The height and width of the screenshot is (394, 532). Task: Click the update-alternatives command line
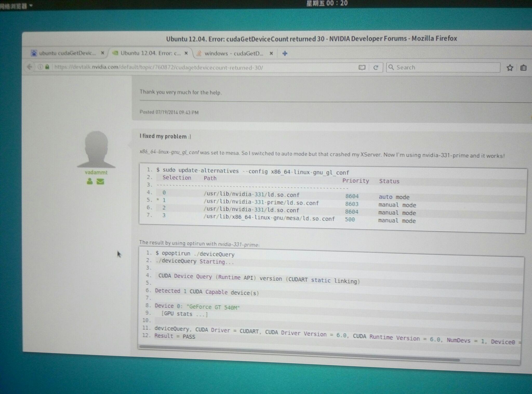pyautogui.click(x=252, y=171)
